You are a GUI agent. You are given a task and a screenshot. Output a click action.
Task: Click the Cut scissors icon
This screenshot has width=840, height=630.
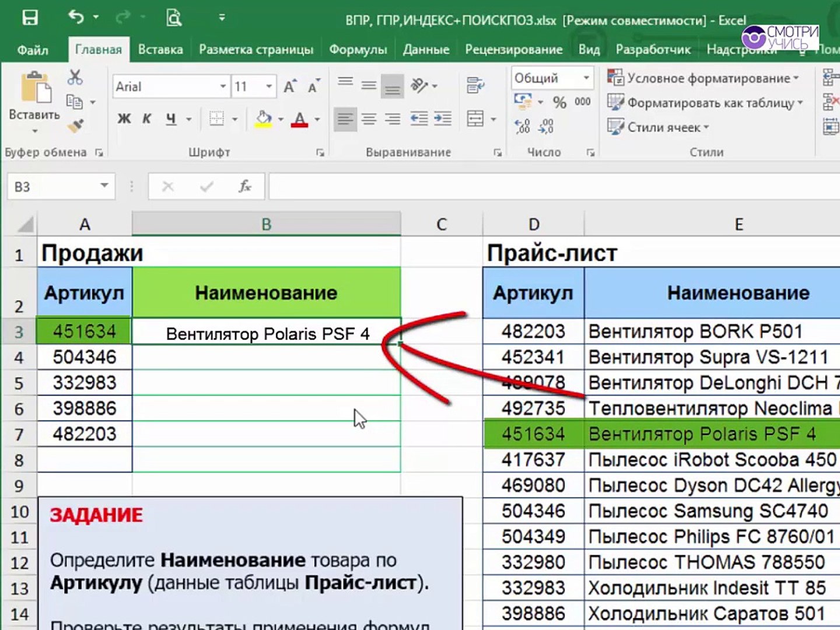pyautogui.click(x=75, y=77)
